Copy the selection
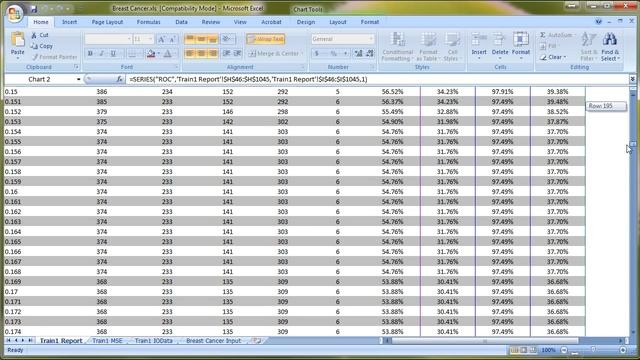The height and width of the screenshot is (360, 640). 42,46
